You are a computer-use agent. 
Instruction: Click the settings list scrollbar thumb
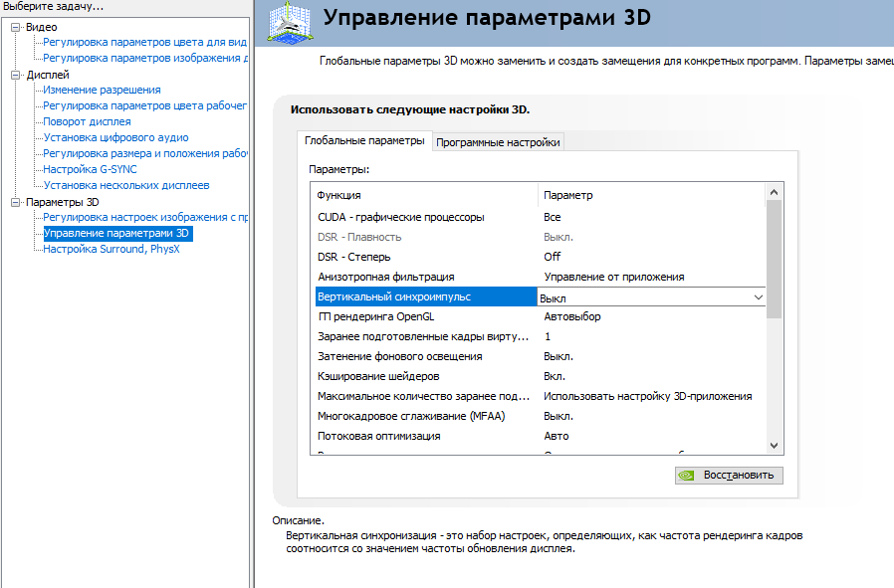tap(774, 260)
